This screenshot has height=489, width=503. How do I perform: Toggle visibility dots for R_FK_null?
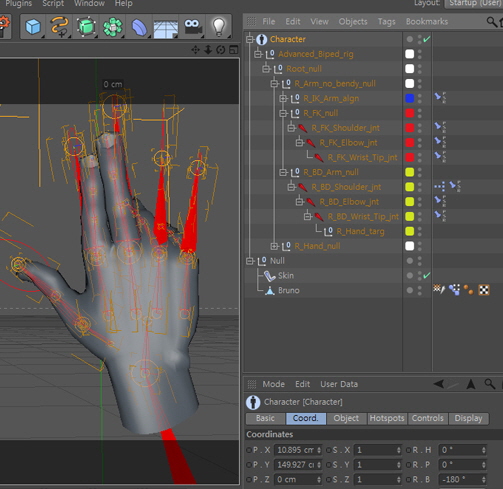click(x=420, y=113)
